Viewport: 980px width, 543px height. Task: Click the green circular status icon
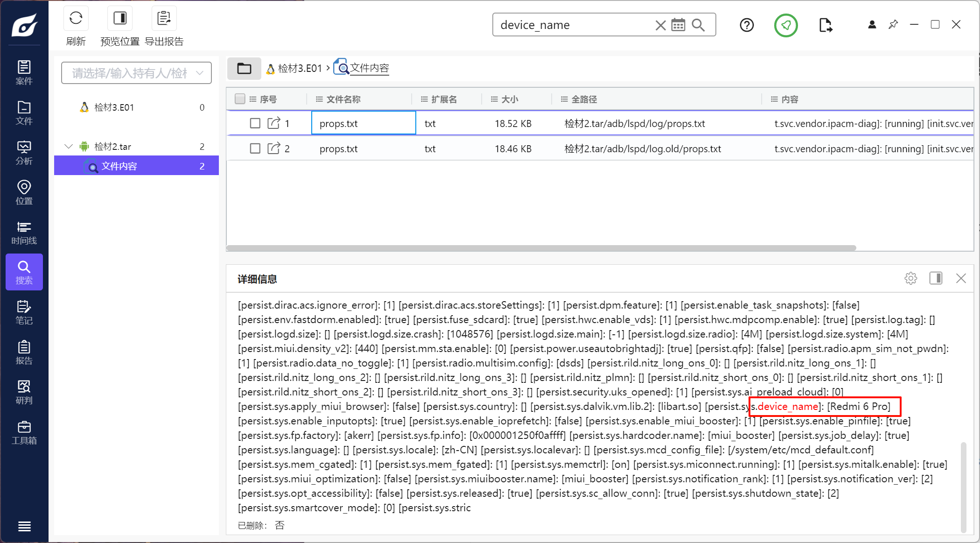[x=786, y=25]
